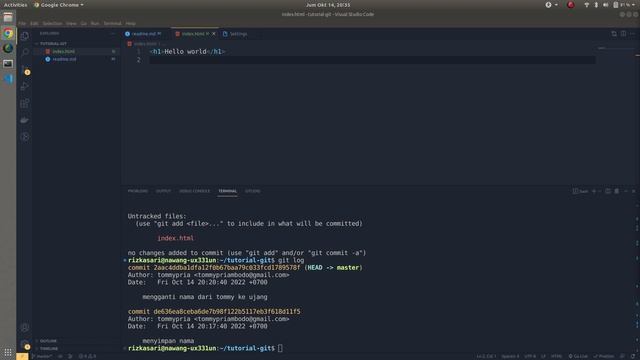Open the terminal shell profile dropdown

(x=600, y=191)
